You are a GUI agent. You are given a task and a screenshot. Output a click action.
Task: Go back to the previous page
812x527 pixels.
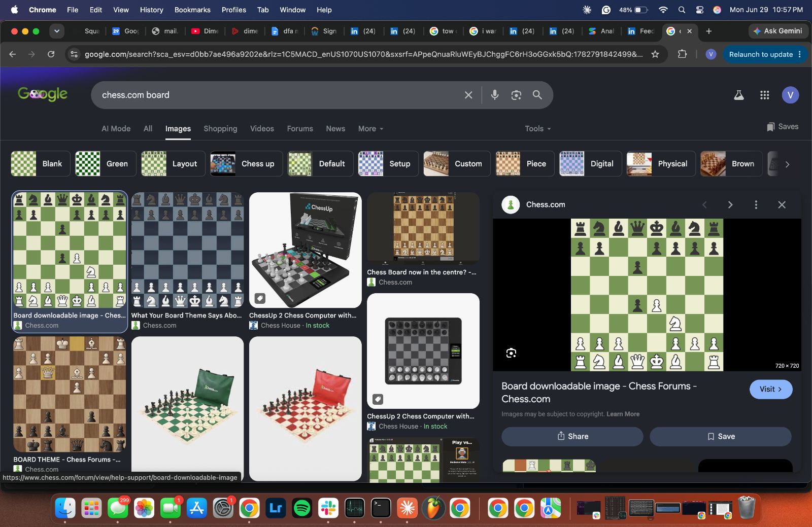pyautogui.click(x=13, y=54)
